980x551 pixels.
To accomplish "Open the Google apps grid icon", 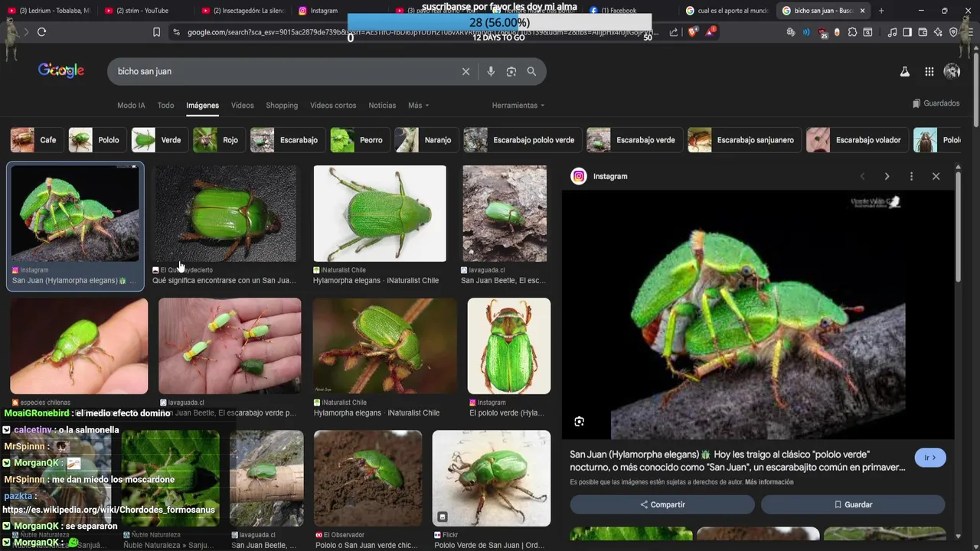I will coord(929,71).
